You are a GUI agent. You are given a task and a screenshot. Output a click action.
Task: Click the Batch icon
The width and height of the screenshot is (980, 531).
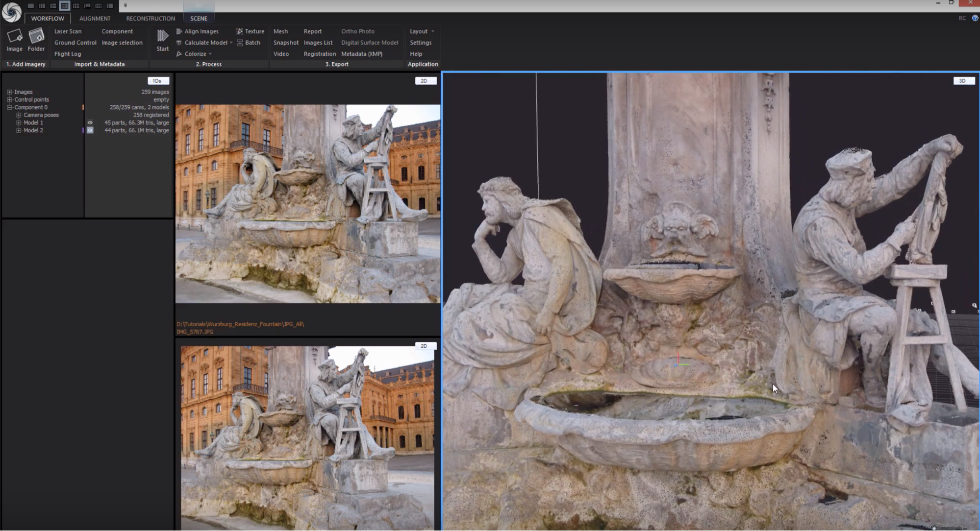[240, 43]
